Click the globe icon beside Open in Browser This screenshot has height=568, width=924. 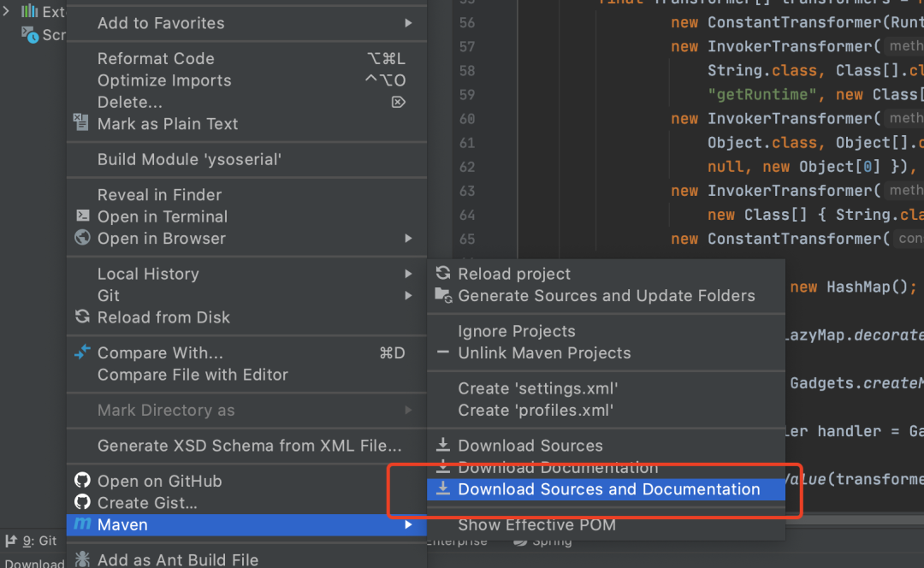[82, 238]
